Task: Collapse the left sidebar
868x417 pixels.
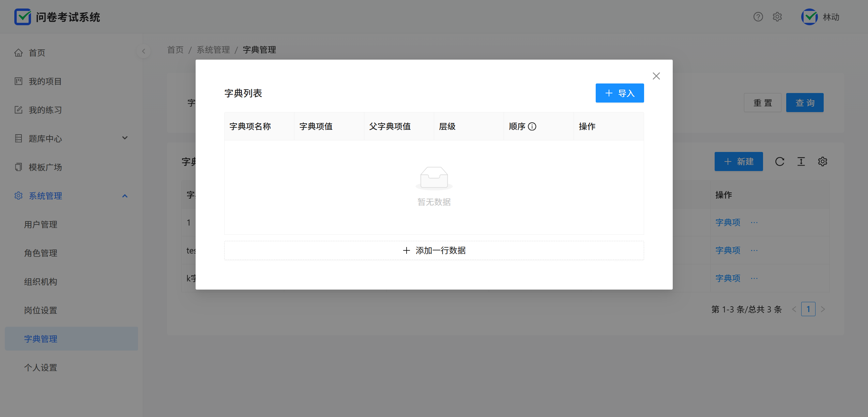Action: (x=143, y=51)
